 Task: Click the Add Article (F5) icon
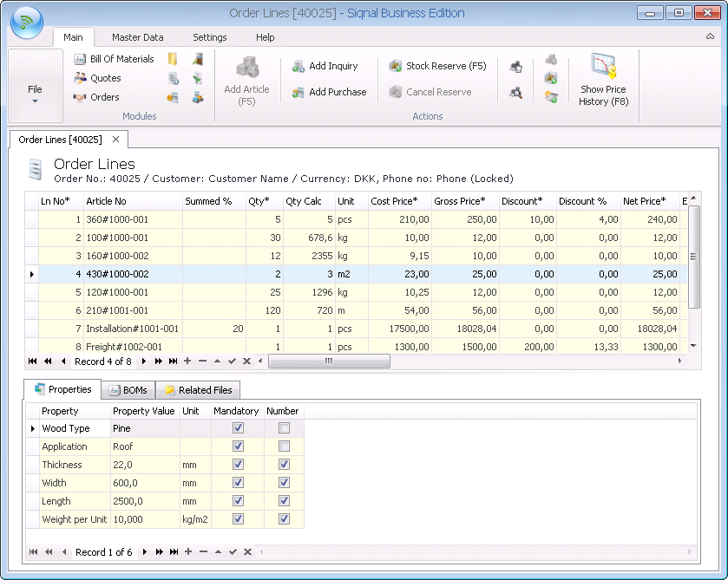[x=246, y=68]
